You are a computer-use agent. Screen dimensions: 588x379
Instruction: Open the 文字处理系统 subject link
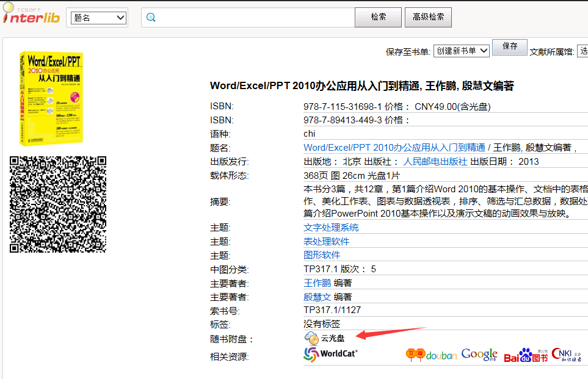(x=331, y=228)
